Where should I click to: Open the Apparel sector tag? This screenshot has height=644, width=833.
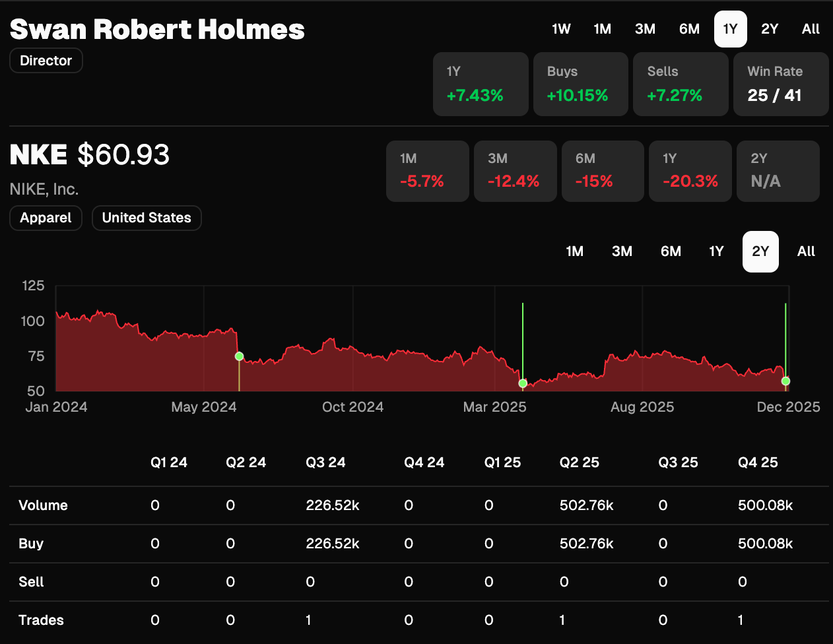click(46, 218)
